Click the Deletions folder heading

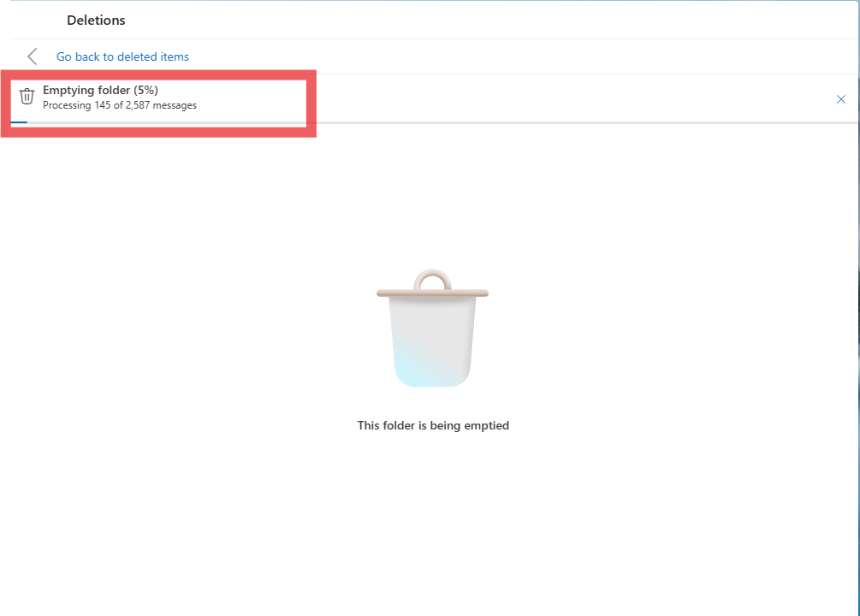pos(96,21)
